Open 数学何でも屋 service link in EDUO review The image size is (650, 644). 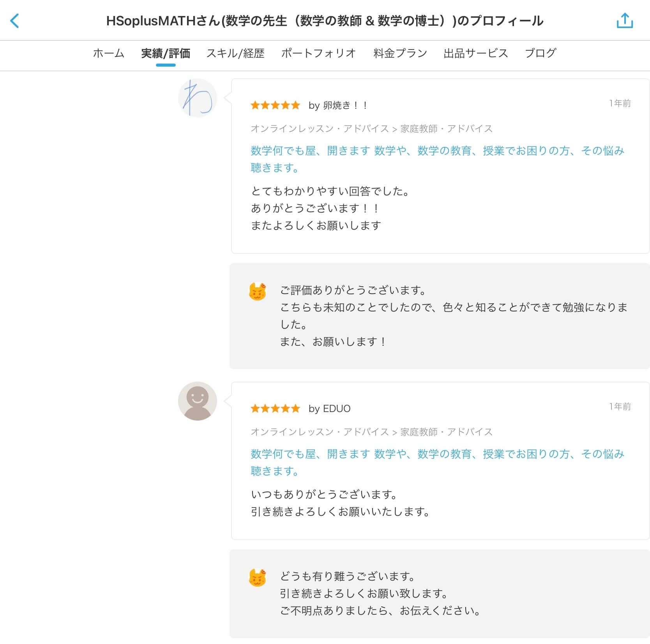coord(438,462)
